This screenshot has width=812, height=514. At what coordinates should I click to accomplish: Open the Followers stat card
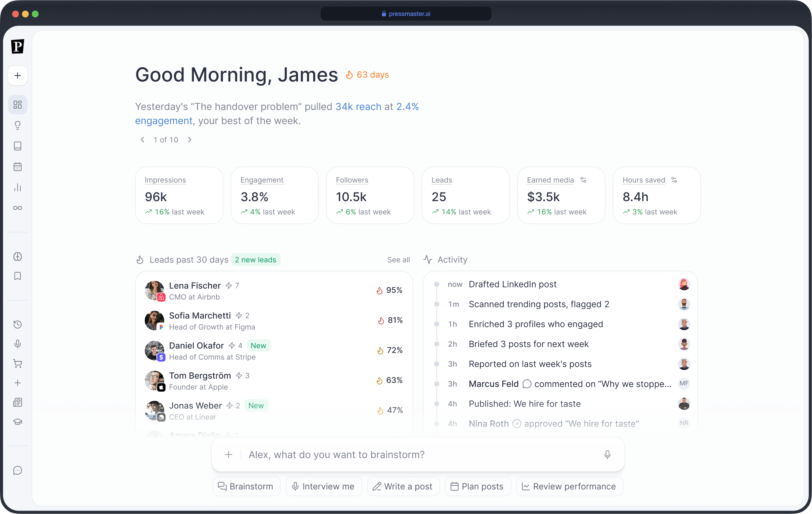pos(370,195)
